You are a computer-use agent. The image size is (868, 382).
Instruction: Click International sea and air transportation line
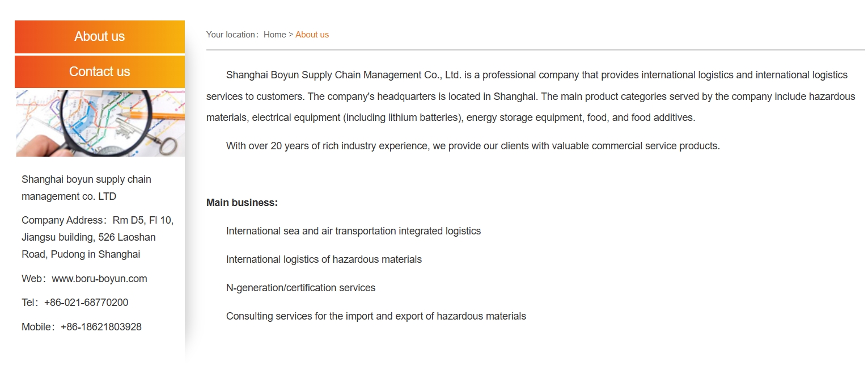(353, 231)
